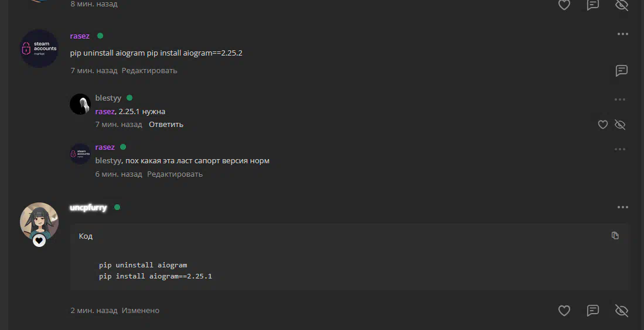Like the top post from 8 minutes ago
The height and width of the screenshot is (330, 644).
click(x=564, y=5)
